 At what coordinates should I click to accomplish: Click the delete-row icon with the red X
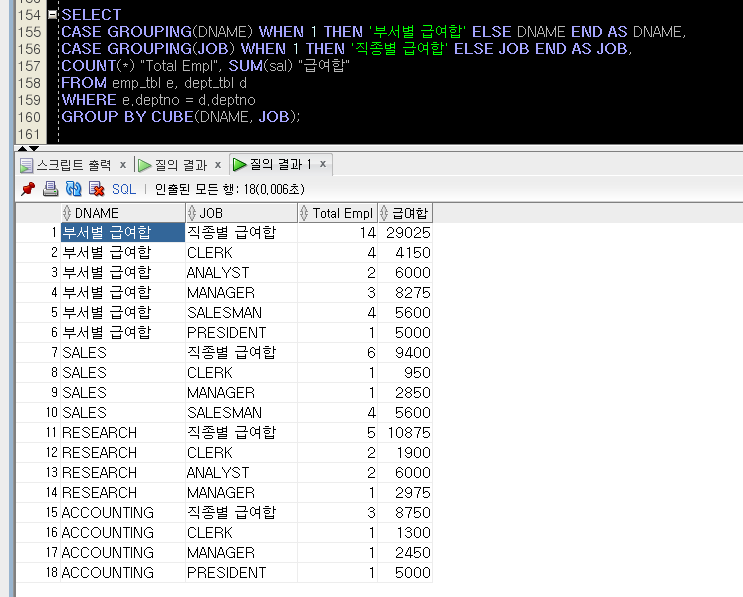(97, 189)
